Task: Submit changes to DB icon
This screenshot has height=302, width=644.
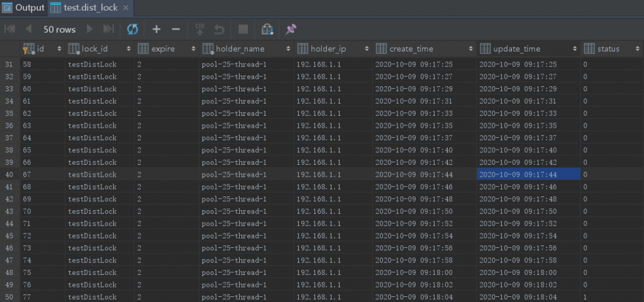Action: pos(199,29)
